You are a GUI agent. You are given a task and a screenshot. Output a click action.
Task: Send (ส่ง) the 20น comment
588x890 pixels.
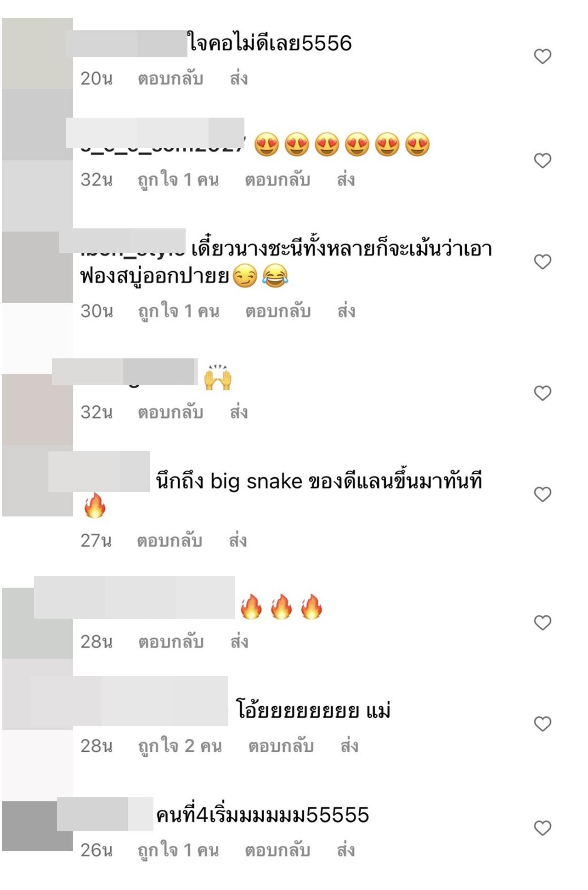[239, 79]
